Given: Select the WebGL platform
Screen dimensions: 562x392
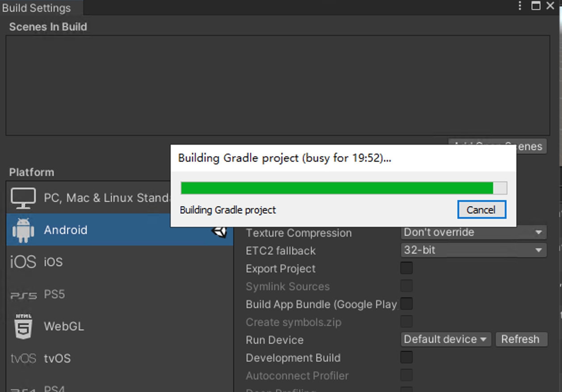Looking at the screenshot, I should pyautogui.click(x=120, y=326).
